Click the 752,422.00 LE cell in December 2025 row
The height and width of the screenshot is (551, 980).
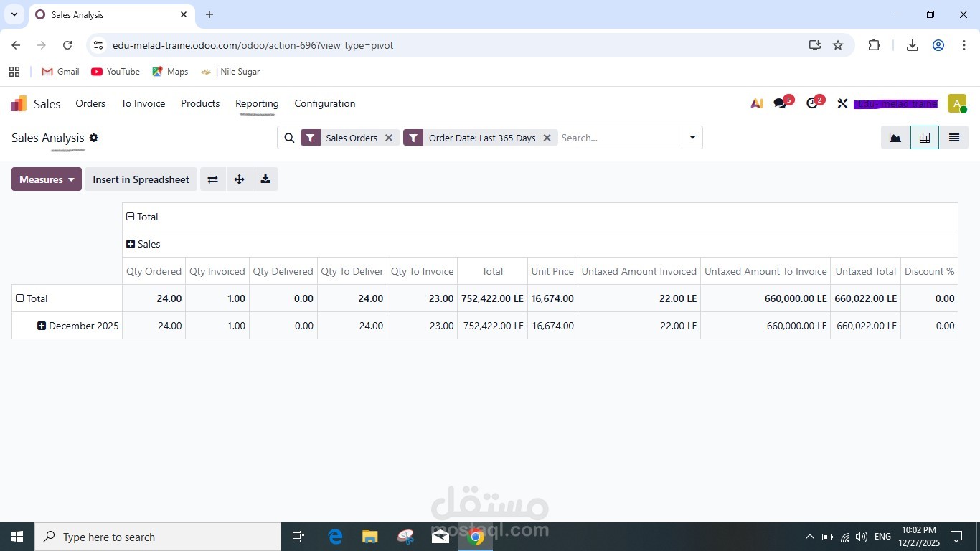493,326
